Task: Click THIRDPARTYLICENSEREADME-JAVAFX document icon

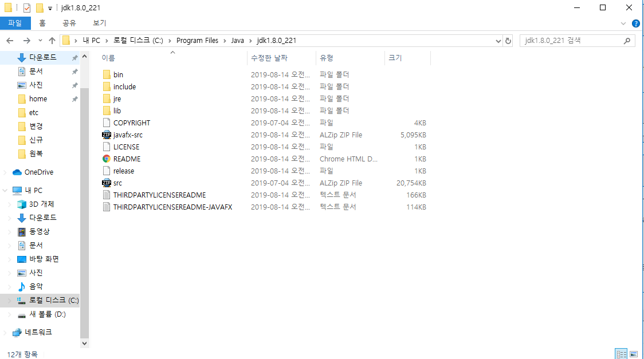Action: (x=107, y=207)
